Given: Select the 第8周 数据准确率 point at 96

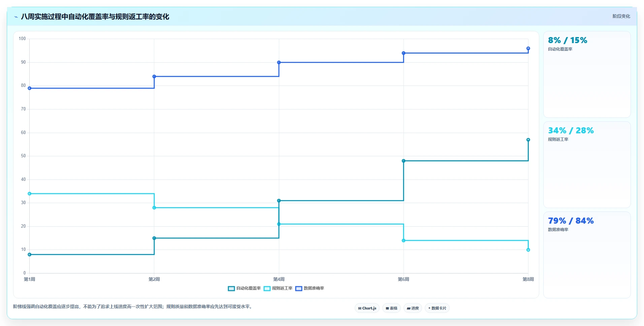Looking at the screenshot, I should (528, 48).
